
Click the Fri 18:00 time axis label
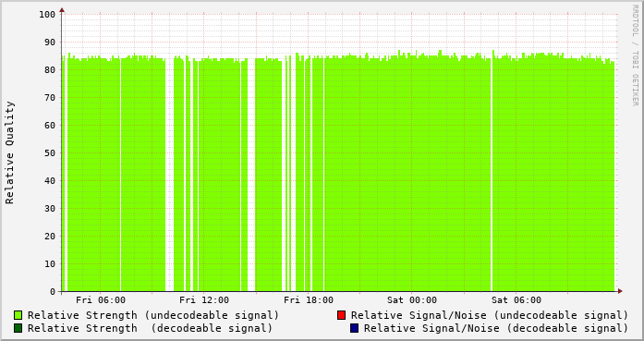coord(309,300)
